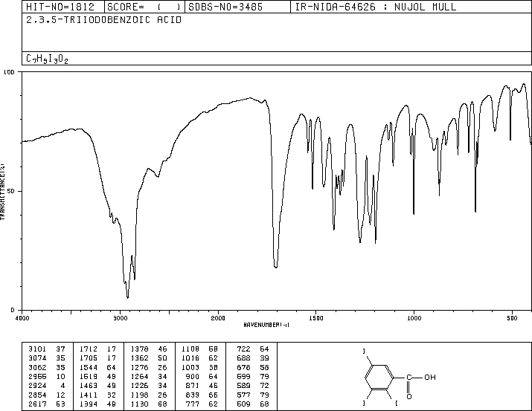Select the SCORE= ( ) header field
Screen dimensions: 532x411
pos(144,7)
